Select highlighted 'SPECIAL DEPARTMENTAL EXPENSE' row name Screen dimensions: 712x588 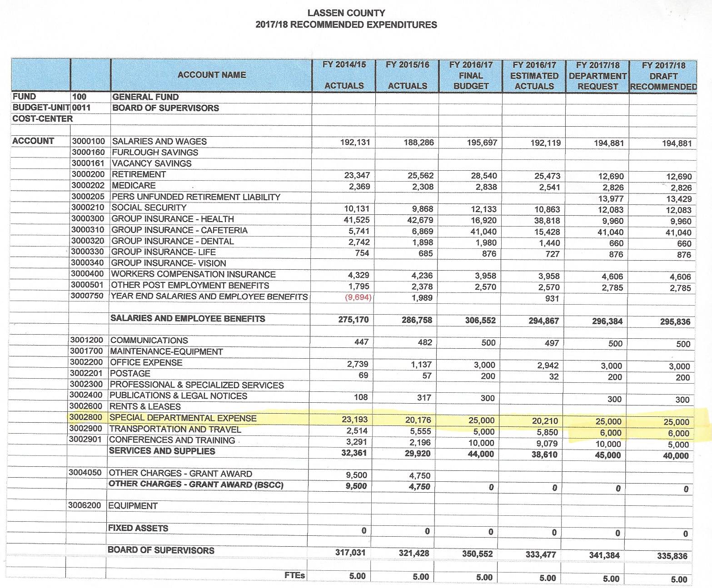(x=183, y=418)
